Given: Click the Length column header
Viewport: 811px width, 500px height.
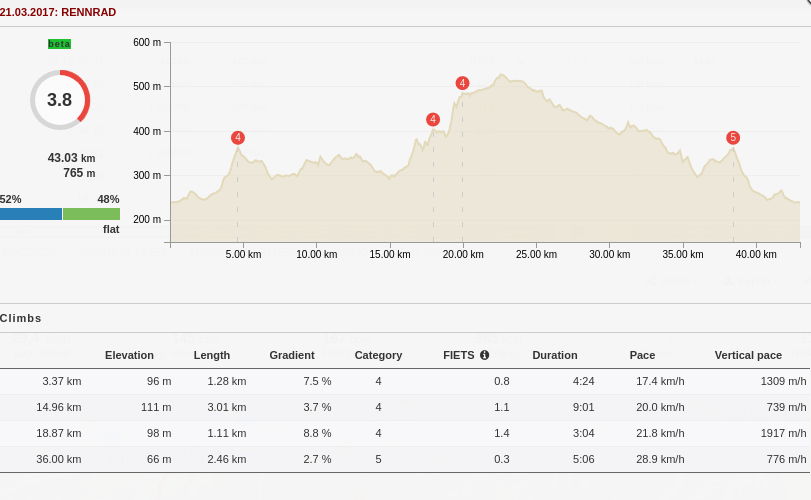Looking at the screenshot, I should click(x=211, y=355).
